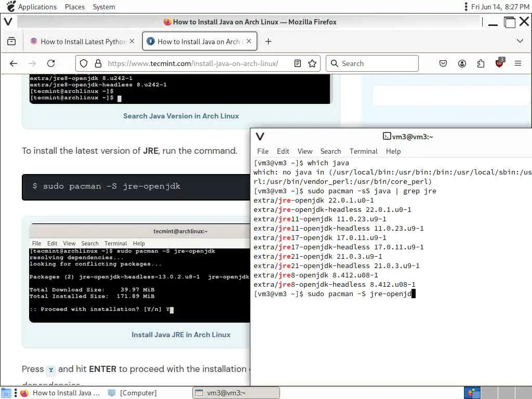532x399 pixels.
Task: Open the System menu in top panel
Action: click(104, 7)
